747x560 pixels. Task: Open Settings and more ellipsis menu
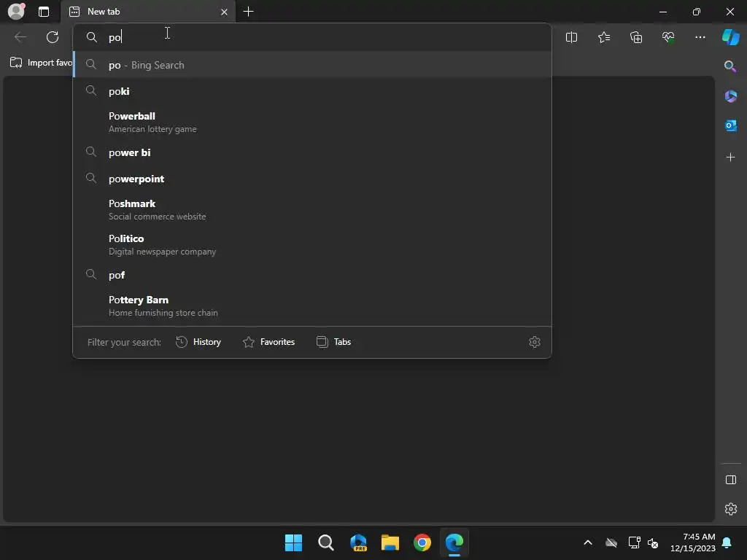(700, 37)
